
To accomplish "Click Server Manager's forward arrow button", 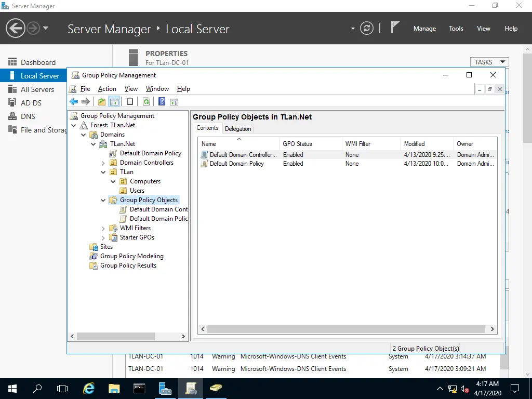I will [x=33, y=28].
